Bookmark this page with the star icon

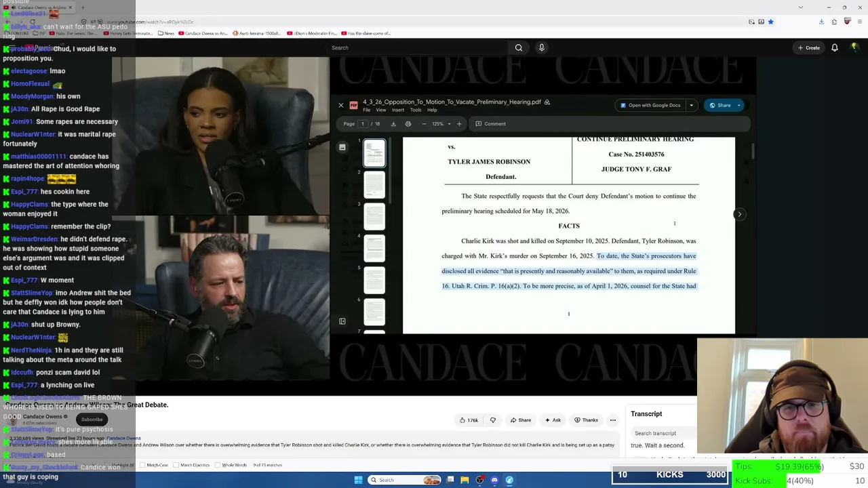pyautogui.click(x=771, y=22)
